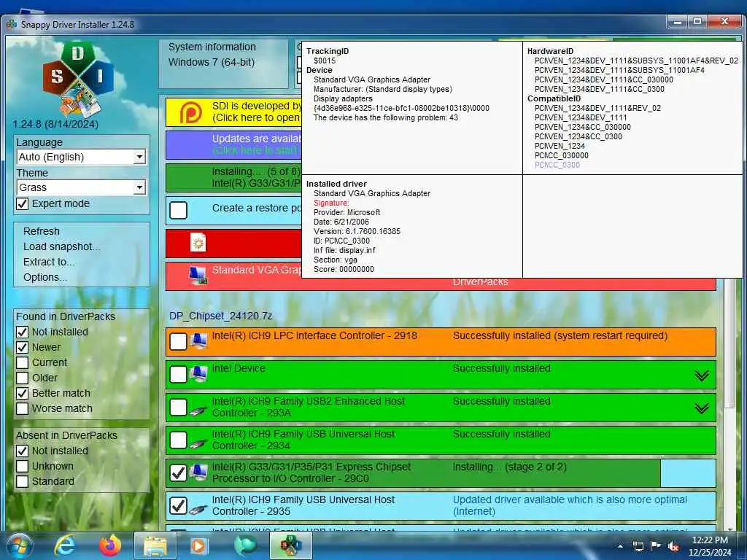Open Options... from the side menu
This screenshot has width=747, height=560.
click(44, 277)
